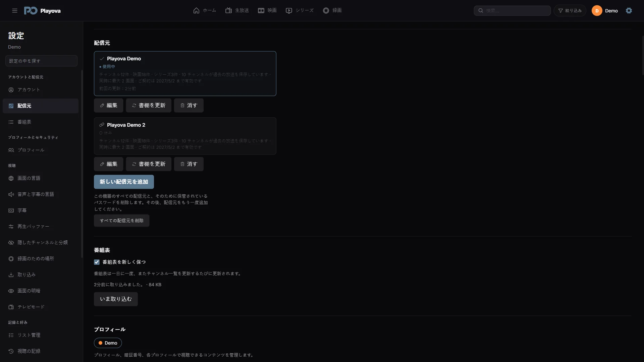The width and height of the screenshot is (644, 362).
Task: Focus the 設定の中を探す search box
Action: (42, 61)
